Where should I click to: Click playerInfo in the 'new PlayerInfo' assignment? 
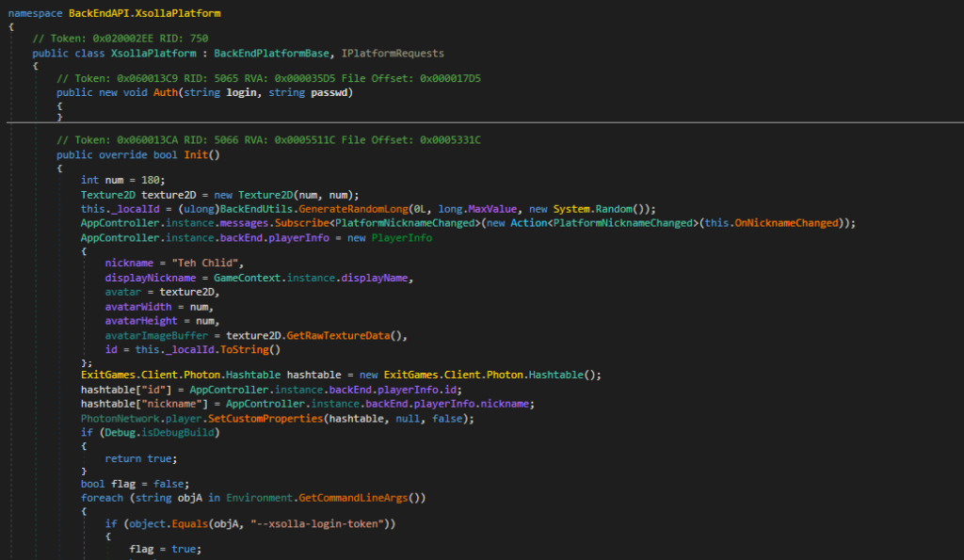point(298,237)
